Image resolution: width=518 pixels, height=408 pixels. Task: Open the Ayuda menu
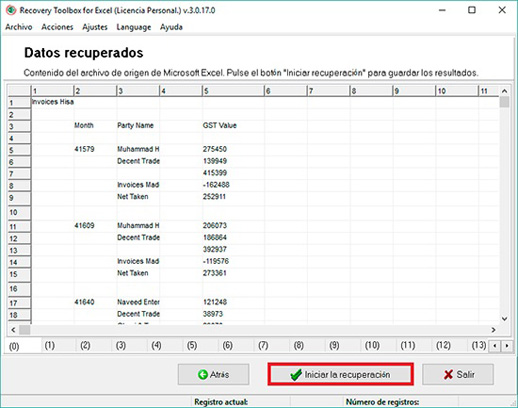(x=171, y=27)
